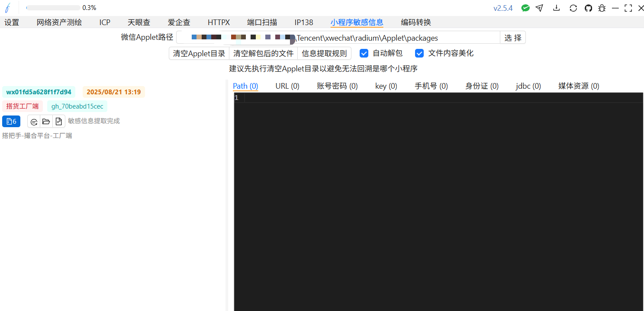
Task: Click into the 微信Applet路径 input field
Action: tap(390, 38)
